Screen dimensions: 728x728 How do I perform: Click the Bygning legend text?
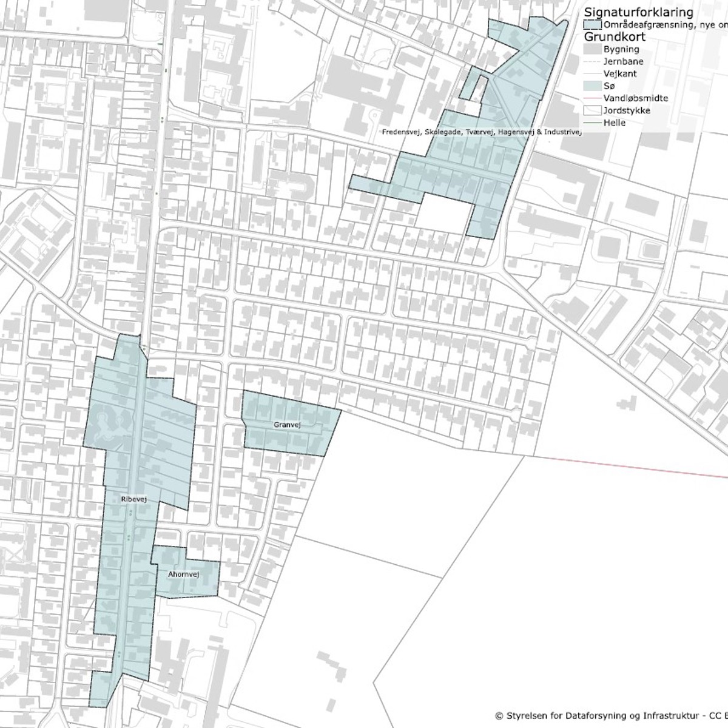pyautogui.click(x=621, y=49)
